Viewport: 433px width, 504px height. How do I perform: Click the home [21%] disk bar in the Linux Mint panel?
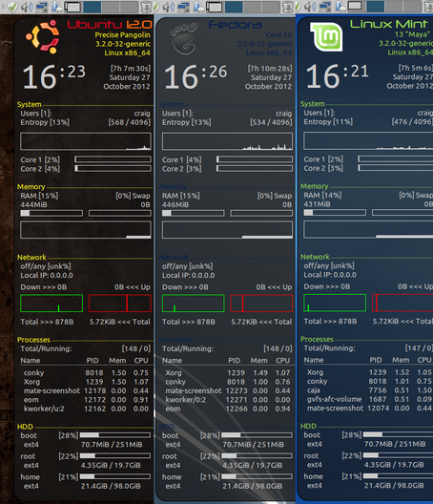pyautogui.click(x=398, y=475)
